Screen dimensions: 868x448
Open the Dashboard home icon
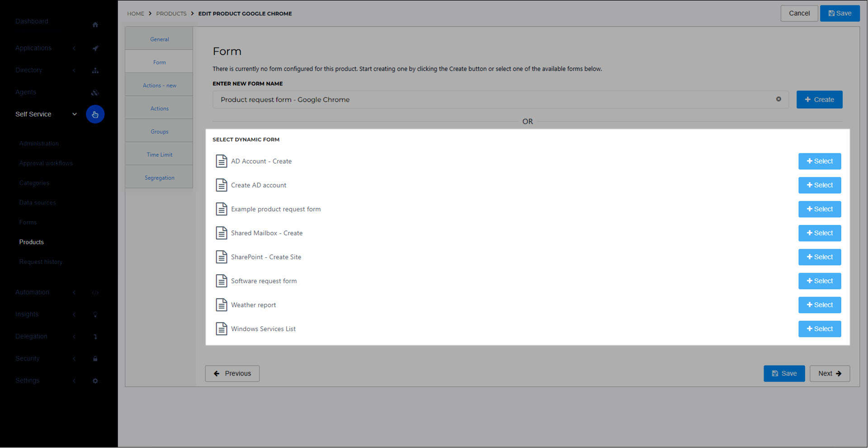95,25
